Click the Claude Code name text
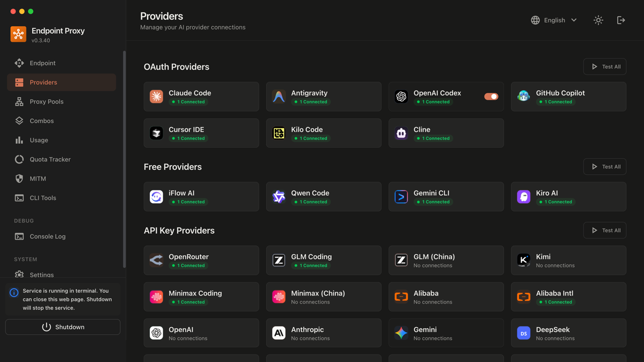The image size is (644, 362). pos(189,93)
